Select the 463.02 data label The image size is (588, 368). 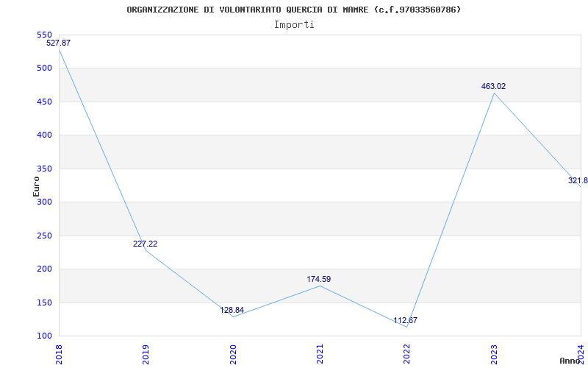[x=493, y=86]
